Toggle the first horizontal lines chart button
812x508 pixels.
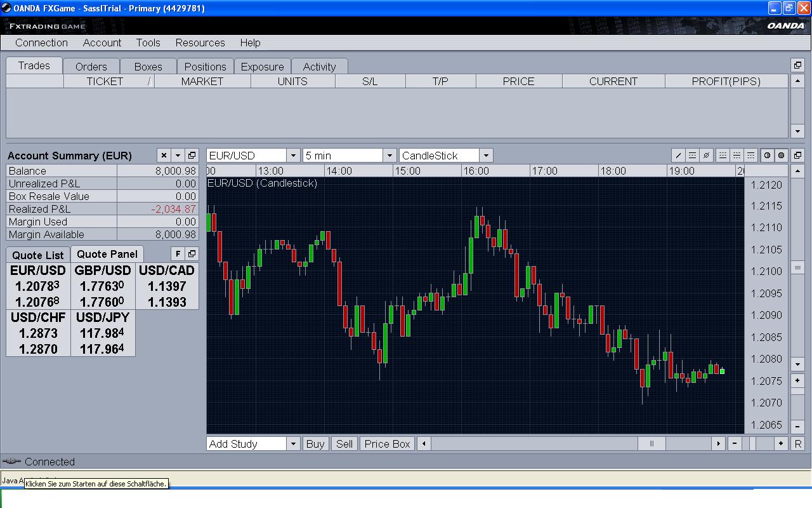pyautogui.click(x=723, y=156)
